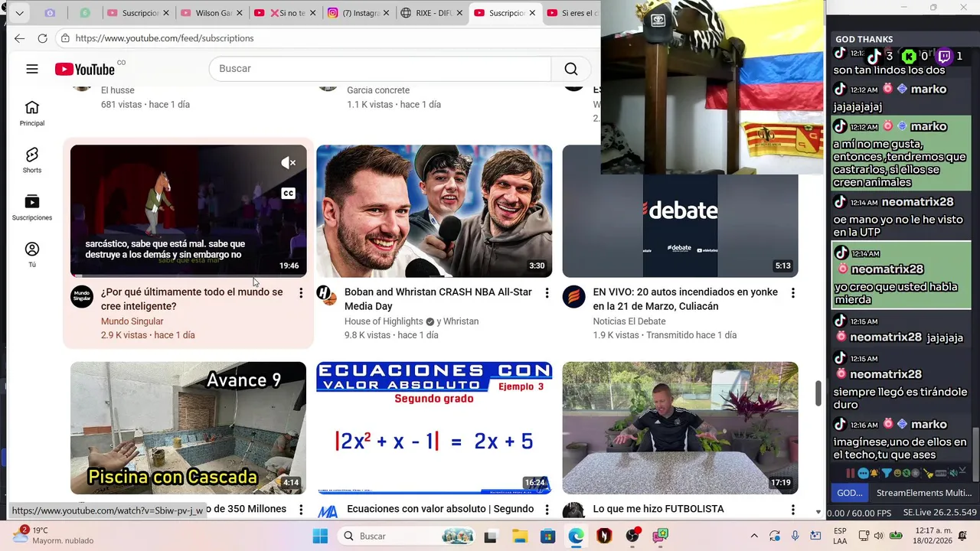980x551 pixels.
Task: Select the GOD... dock tab
Action: [850, 493]
